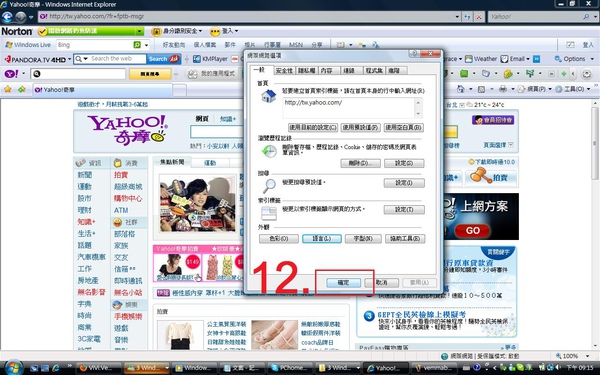Click the new tab button
Image resolution: width=600 pixels, height=375 pixels.
click(x=179, y=90)
